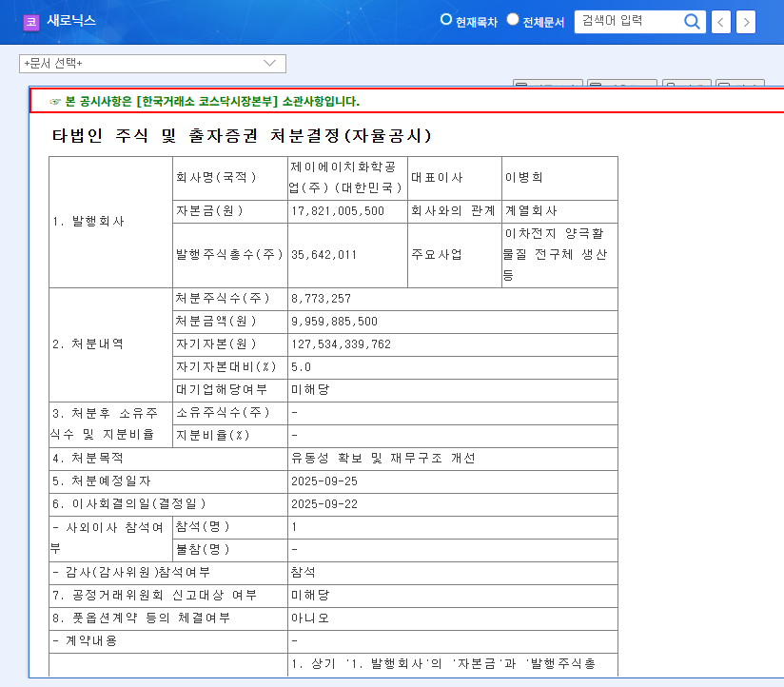Click the purple 코 KOSDAQ logo icon
The height and width of the screenshot is (687, 784).
[31, 22]
